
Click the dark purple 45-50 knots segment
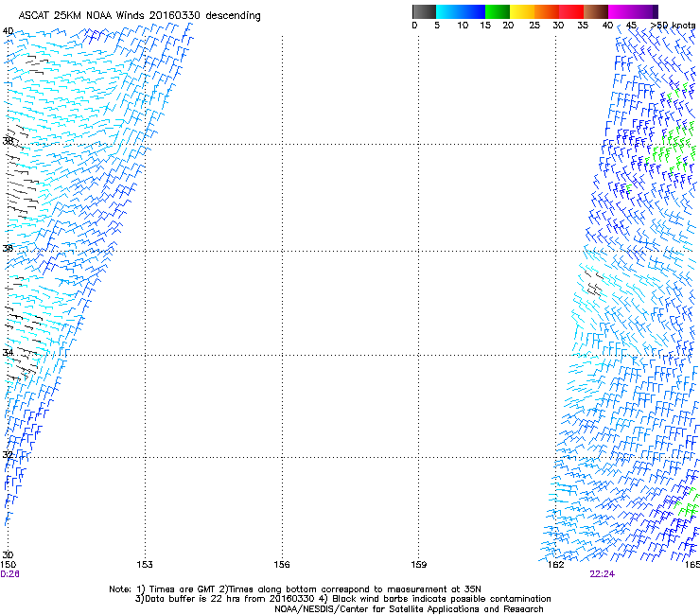[x=645, y=11]
